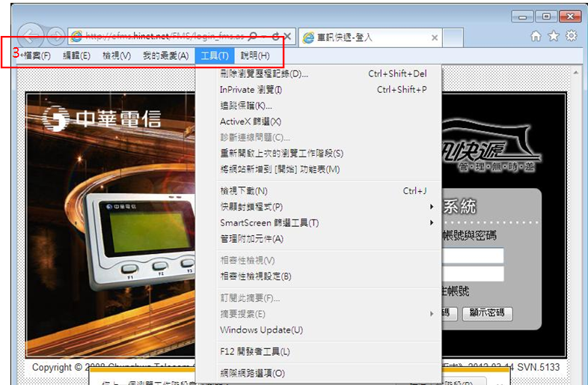Select the 車訊快遞-登入 tab
Screen dimensions: 588x385
370,37
